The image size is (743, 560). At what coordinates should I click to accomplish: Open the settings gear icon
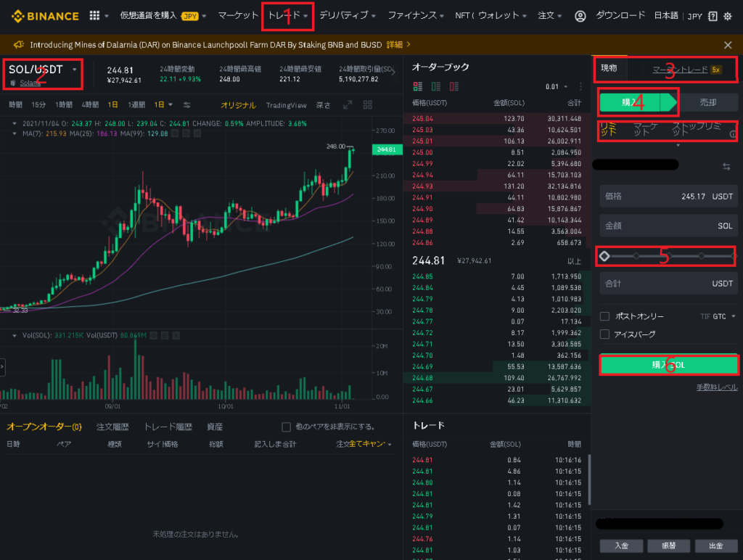728,16
